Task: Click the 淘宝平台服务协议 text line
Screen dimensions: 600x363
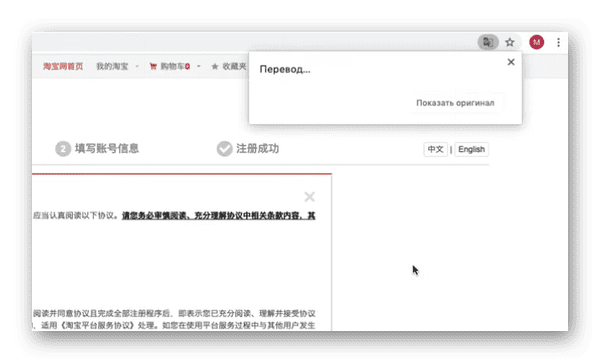Action: coord(174,326)
